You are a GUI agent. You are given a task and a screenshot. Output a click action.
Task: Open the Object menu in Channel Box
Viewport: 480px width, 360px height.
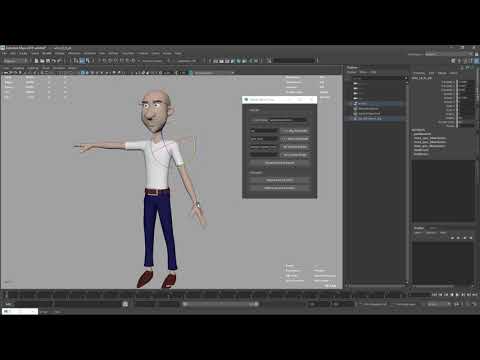(x=442, y=73)
